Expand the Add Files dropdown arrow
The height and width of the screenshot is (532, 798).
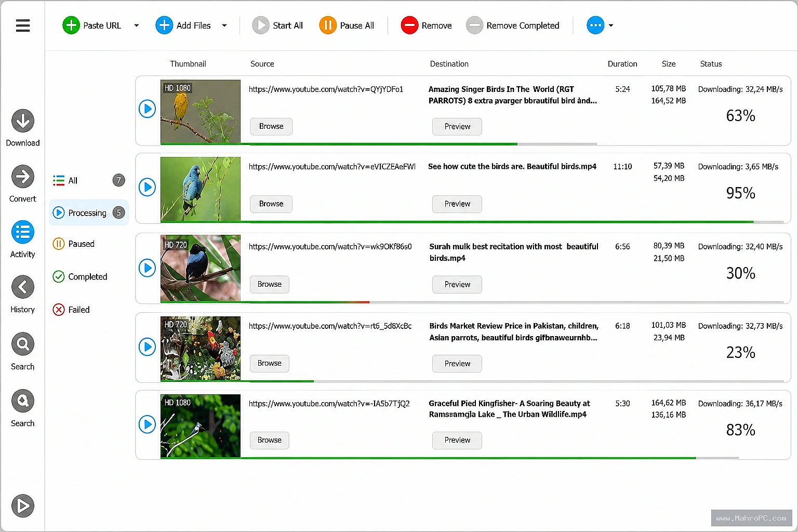[224, 25]
